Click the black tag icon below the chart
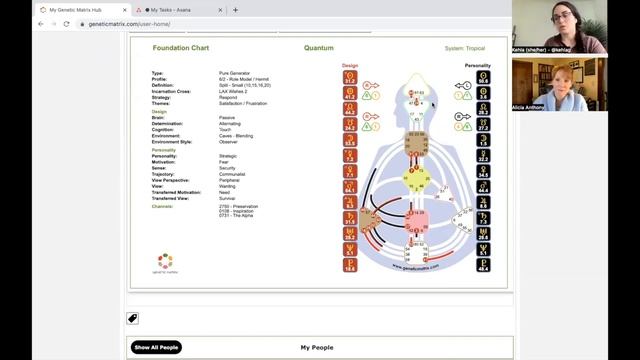The image size is (640, 360). click(x=132, y=318)
